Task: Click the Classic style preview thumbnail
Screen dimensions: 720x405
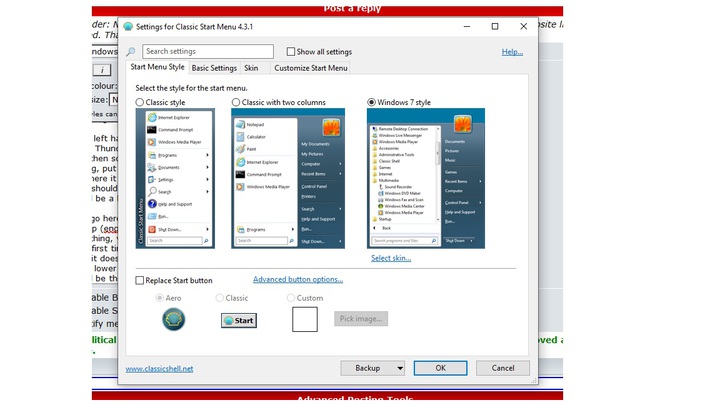Action: pos(175,179)
